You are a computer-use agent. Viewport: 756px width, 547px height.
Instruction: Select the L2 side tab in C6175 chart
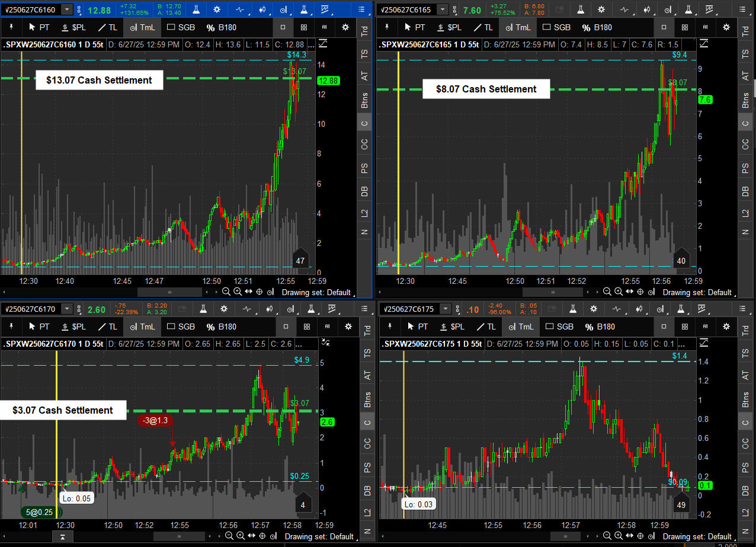746,512
